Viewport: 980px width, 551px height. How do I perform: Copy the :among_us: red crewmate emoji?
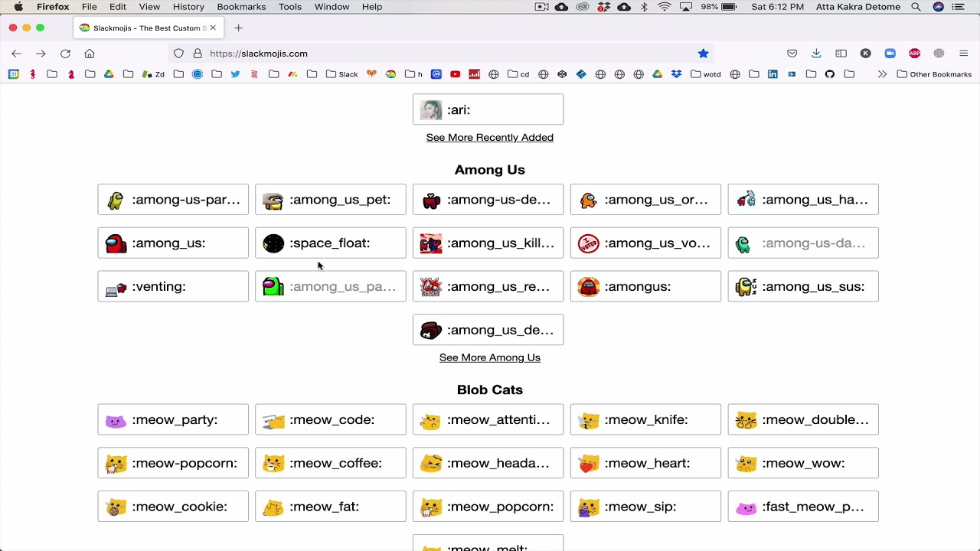pos(173,243)
